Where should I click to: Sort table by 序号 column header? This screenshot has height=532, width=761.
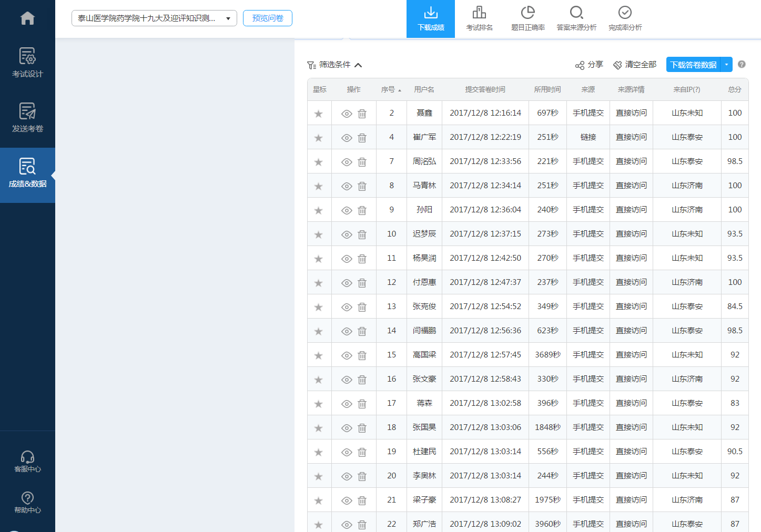[391, 90]
